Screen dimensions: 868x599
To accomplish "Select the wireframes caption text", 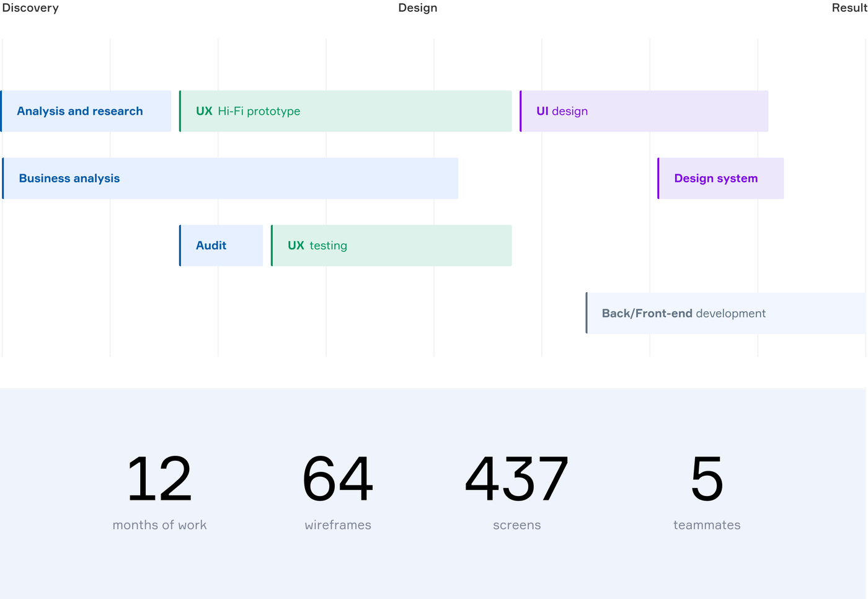I will point(338,525).
